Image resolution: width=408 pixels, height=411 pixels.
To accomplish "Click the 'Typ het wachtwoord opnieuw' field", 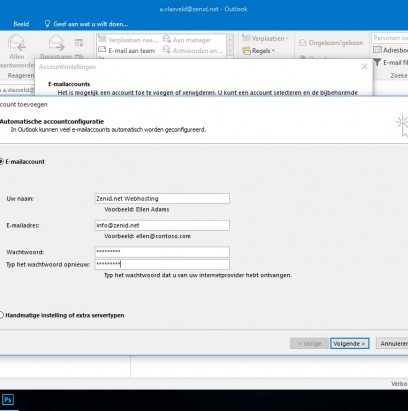I will pos(162,265).
